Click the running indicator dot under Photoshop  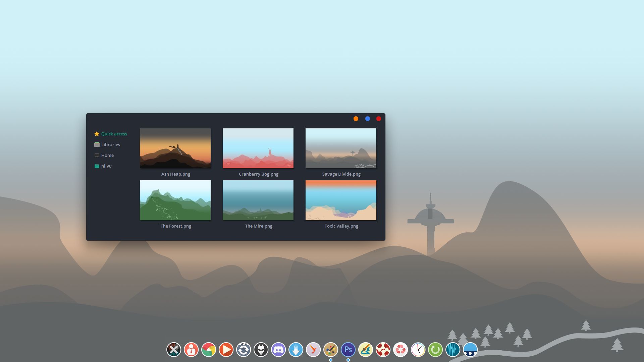point(348,360)
